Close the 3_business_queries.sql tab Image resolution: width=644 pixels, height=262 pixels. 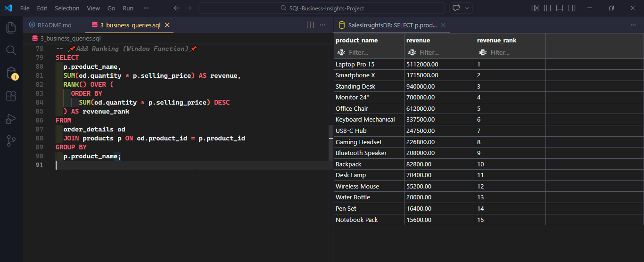click(167, 25)
